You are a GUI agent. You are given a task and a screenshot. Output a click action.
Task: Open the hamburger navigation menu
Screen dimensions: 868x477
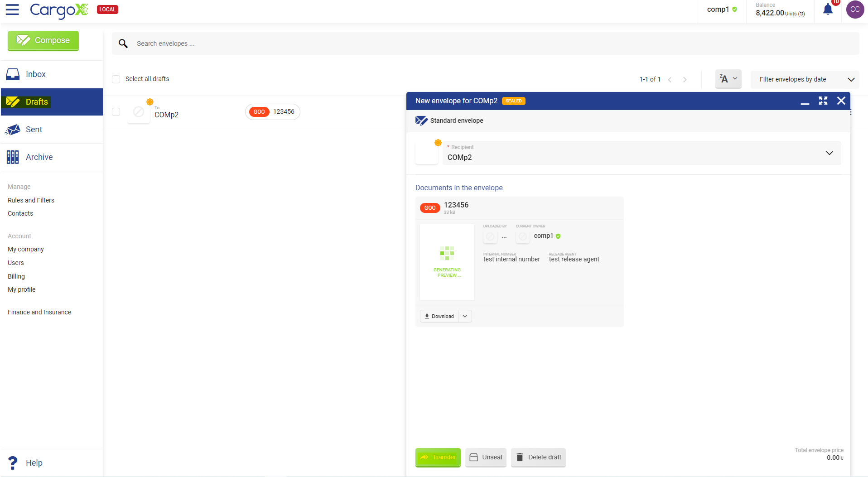(x=12, y=10)
